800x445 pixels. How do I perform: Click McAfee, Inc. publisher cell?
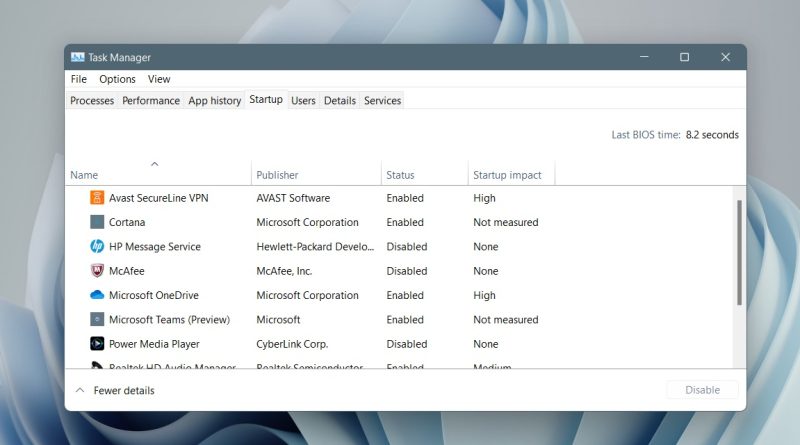click(x=284, y=271)
